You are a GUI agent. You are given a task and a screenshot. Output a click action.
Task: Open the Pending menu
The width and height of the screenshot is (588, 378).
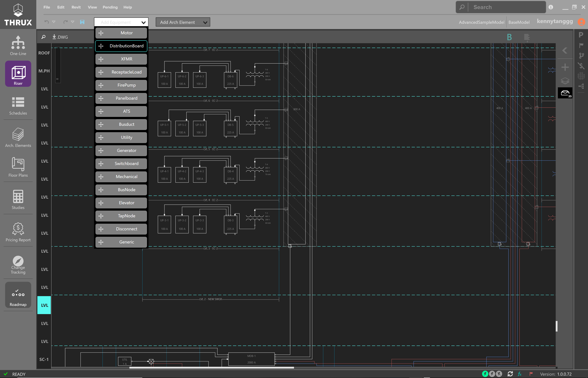coord(110,7)
